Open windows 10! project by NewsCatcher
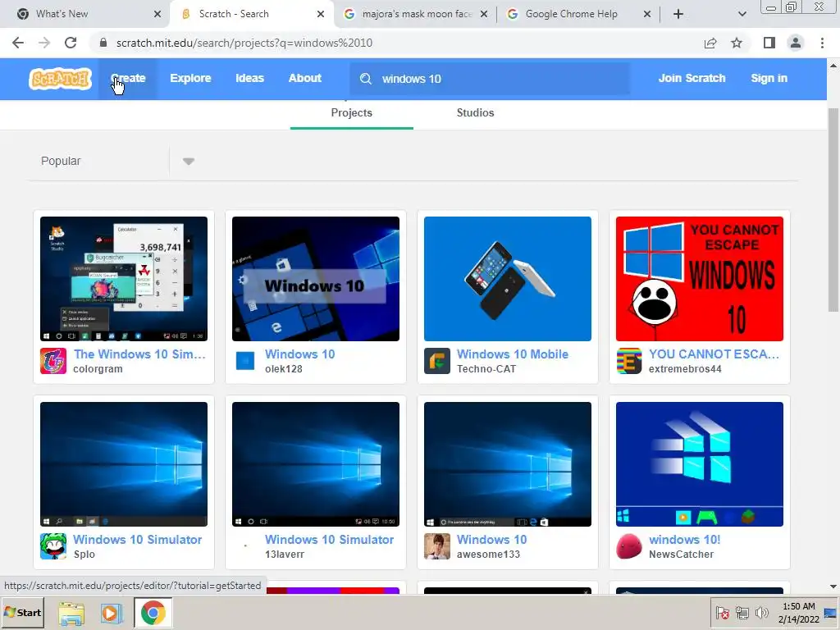The image size is (840, 630). click(x=684, y=540)
